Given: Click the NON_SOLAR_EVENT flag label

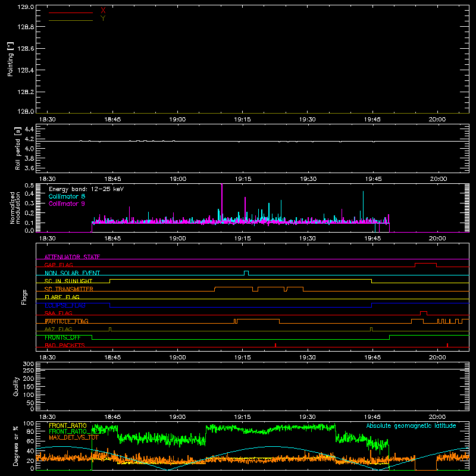Looking at the screenshot, I should coord(72,273).
